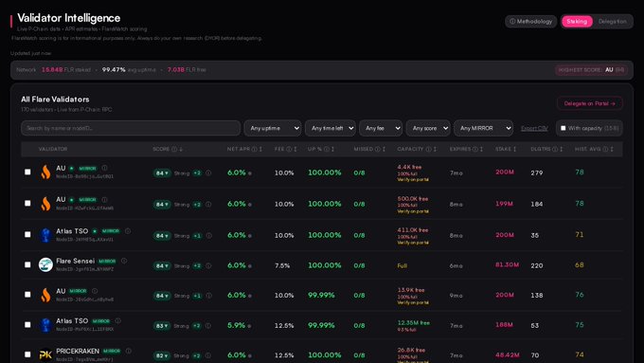The height and width of the screenshot is (363, 644).
Task: Select the Flare Sensei row checkbox
Action: pos(27,264)
